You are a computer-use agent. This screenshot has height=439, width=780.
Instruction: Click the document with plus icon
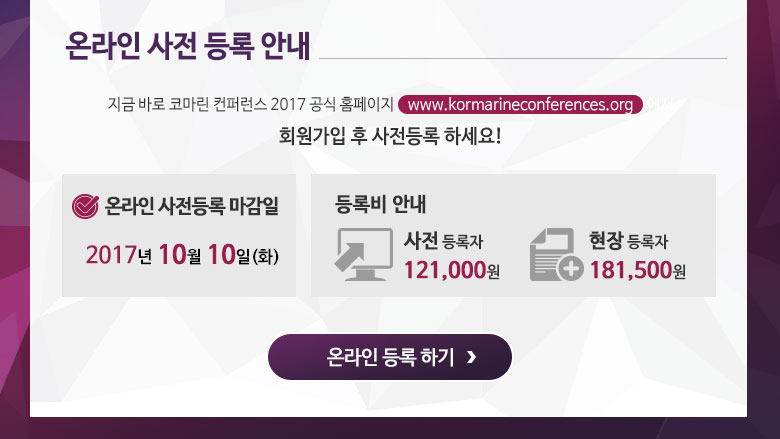[556, 255]
